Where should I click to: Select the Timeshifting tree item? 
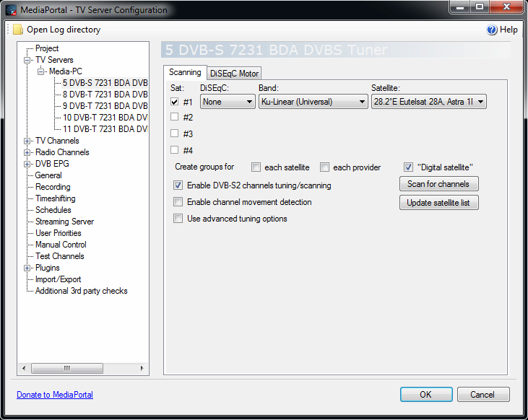click(x=55, y=198)
